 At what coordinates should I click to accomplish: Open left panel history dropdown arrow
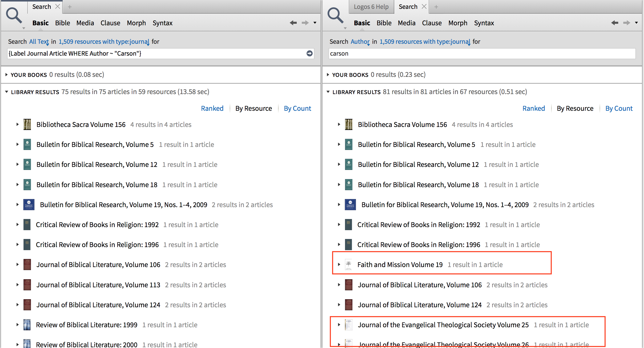tap(315, 23)
